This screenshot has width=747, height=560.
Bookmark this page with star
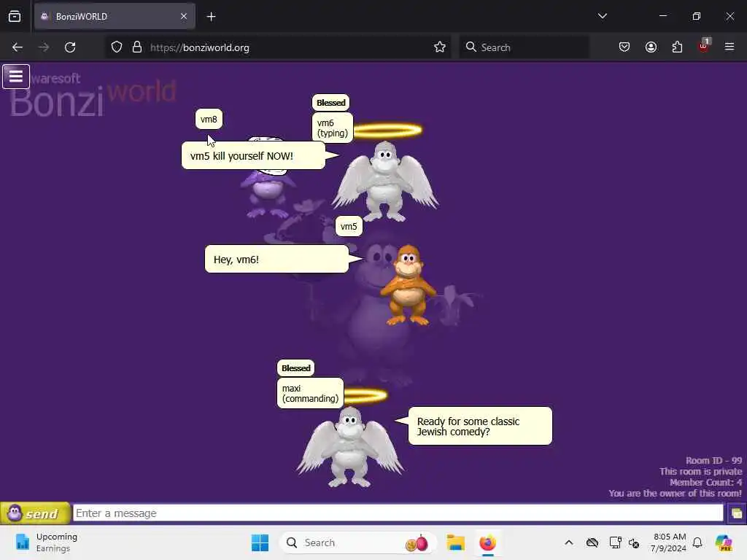tap(440, 47)
